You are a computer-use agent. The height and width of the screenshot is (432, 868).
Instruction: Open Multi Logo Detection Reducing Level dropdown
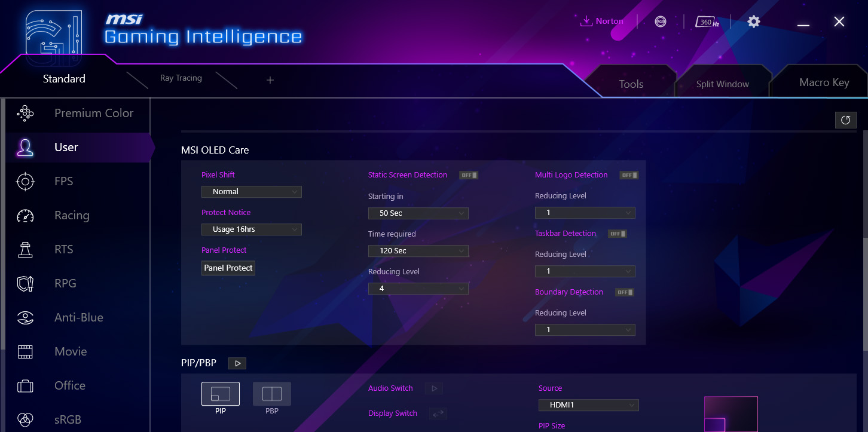585,213
